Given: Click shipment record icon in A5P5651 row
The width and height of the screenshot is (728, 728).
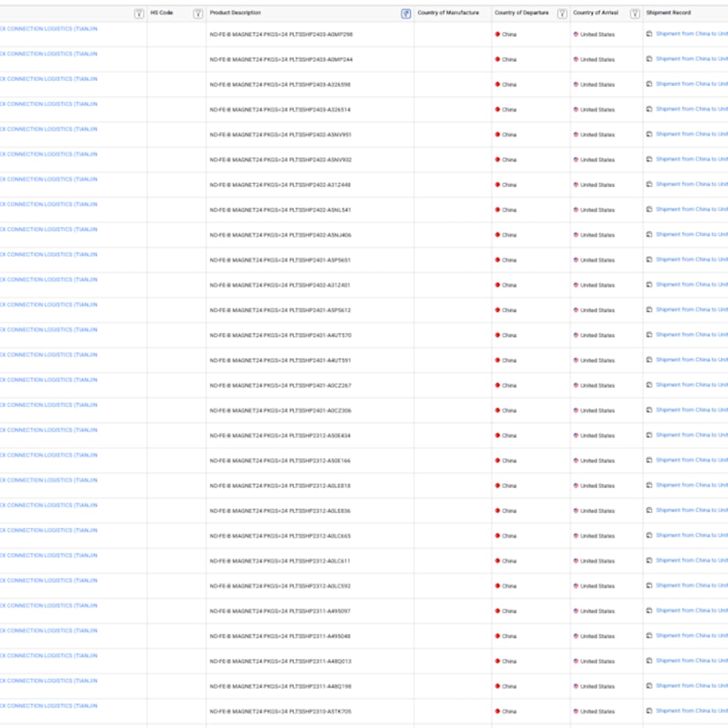Looking at the screenshot, I should click(649, 260).
